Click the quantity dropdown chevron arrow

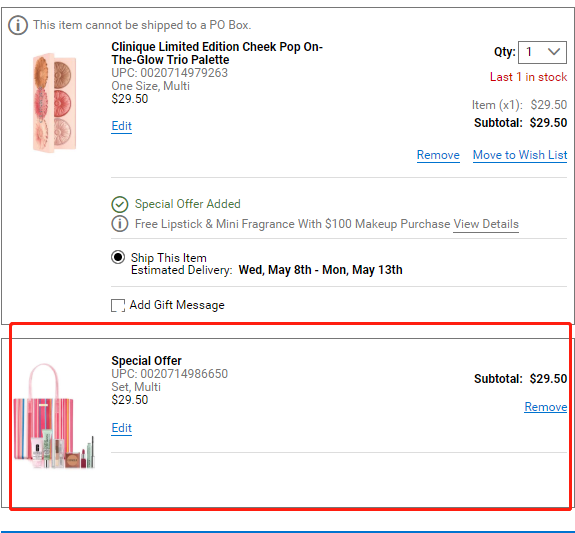[554, 52]
